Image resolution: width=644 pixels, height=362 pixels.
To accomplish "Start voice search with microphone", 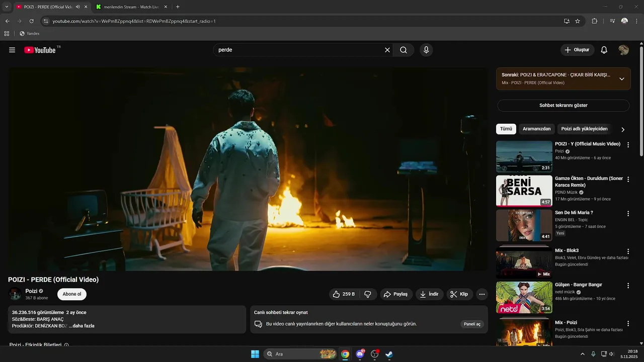I will 426,50.
